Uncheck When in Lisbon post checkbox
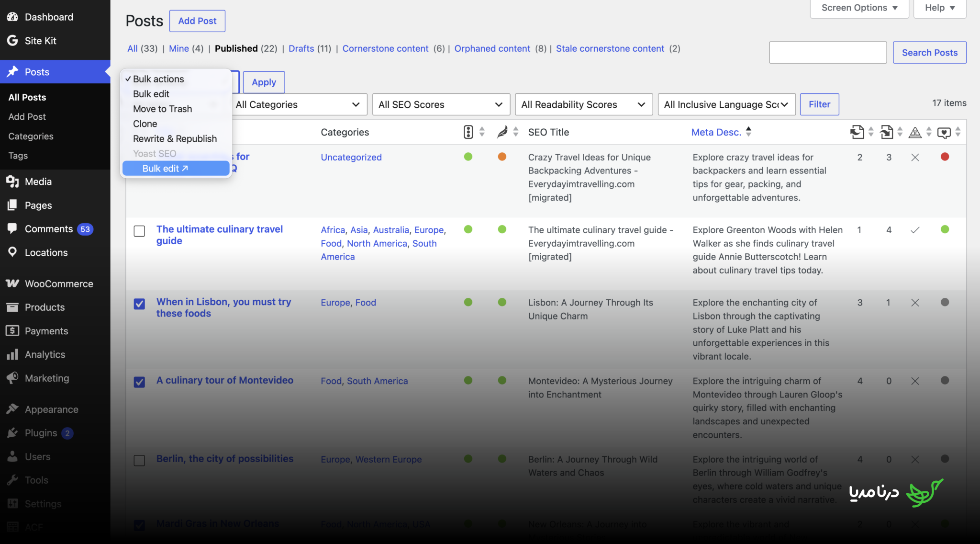 click(139, 304)
